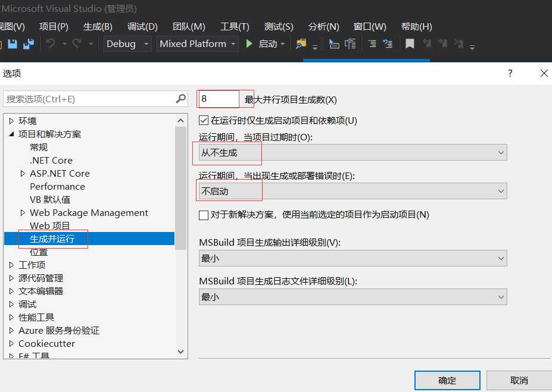Viewport: 552px width, 392px height.
Task: Click the Save icon in the toolbar
Action: coord(13,44)
